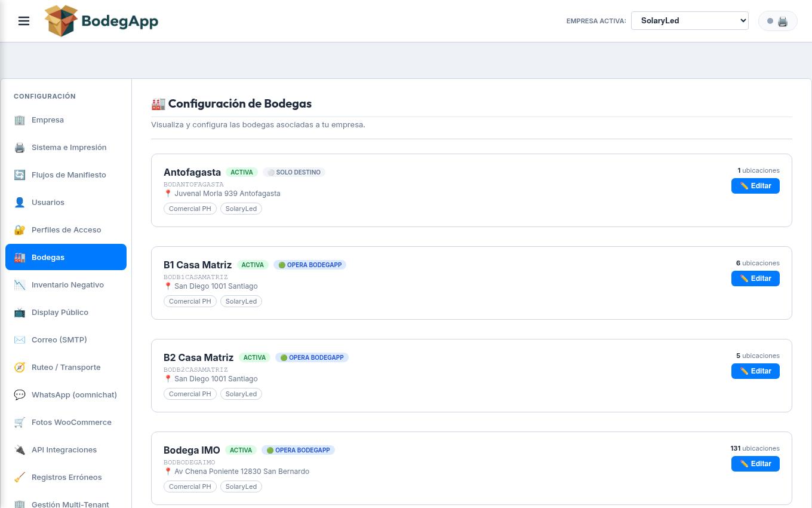Click the Juvenal Morla 939 Antofagasta address

(222, 194)
